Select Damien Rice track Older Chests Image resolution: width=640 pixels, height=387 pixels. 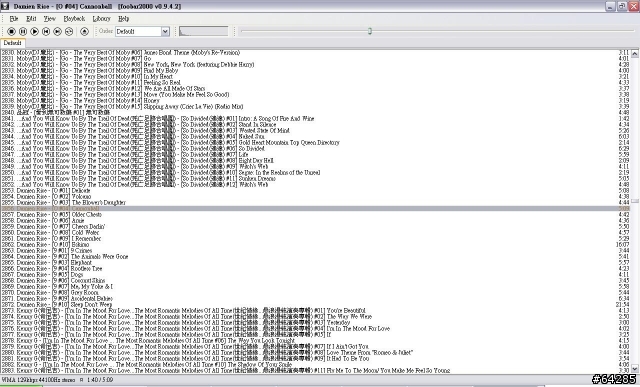click(315, 215)
